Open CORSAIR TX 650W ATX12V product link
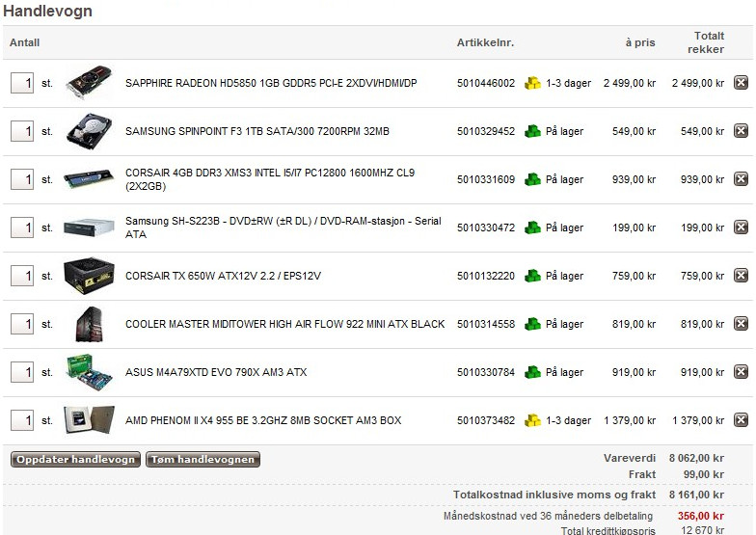Viewport: 756px width, 535px height. (223, 276)
